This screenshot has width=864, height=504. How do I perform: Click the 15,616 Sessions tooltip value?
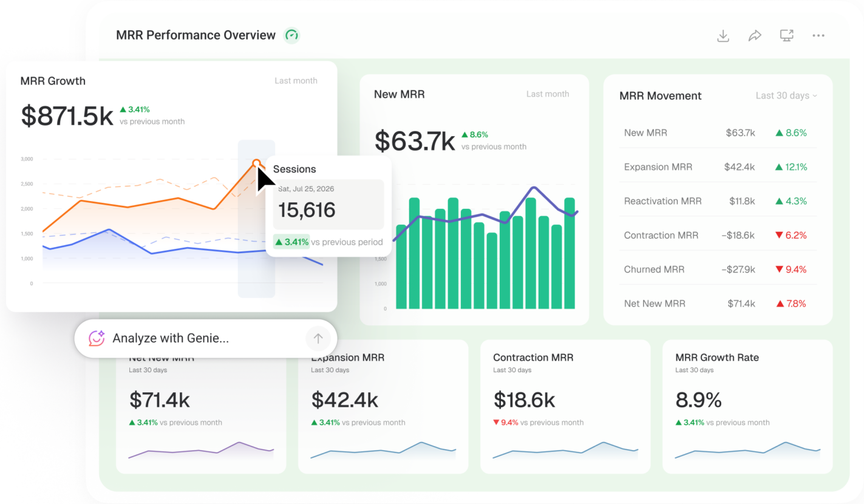point(307,210)
